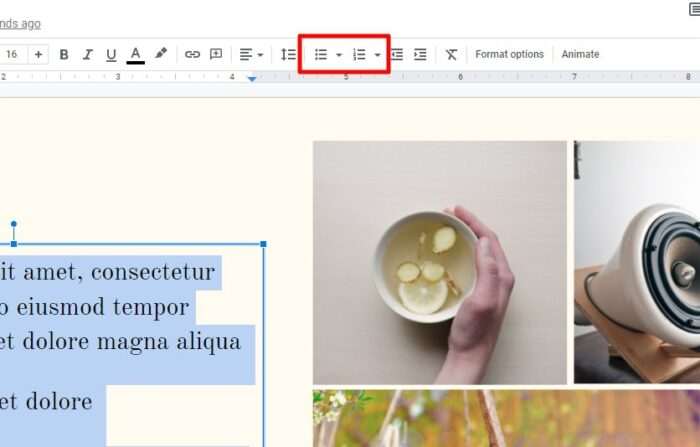Open line and paragraph spacing options
The width and height of the screenshot is (700, 447).
point(288,54)
